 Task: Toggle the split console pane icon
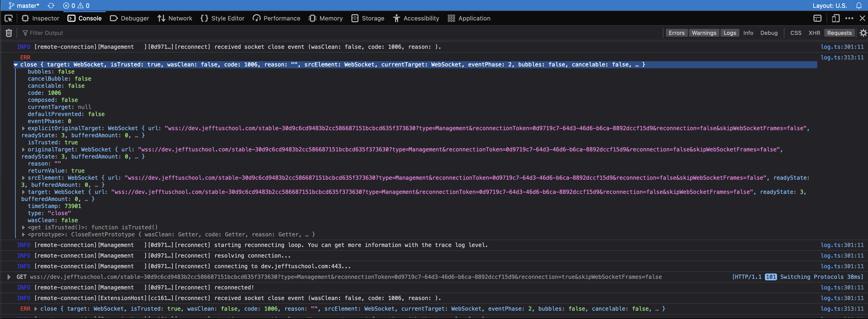point(817,18)
